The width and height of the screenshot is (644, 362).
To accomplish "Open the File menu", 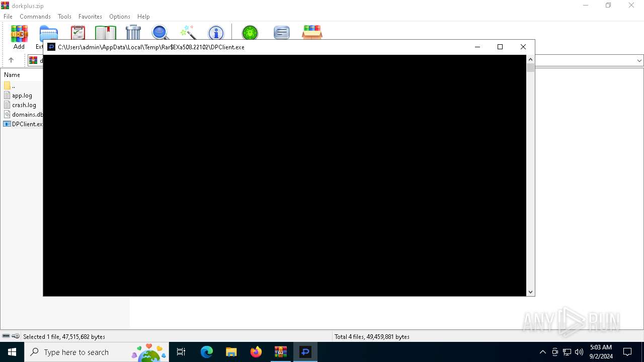I will point(8,17).
